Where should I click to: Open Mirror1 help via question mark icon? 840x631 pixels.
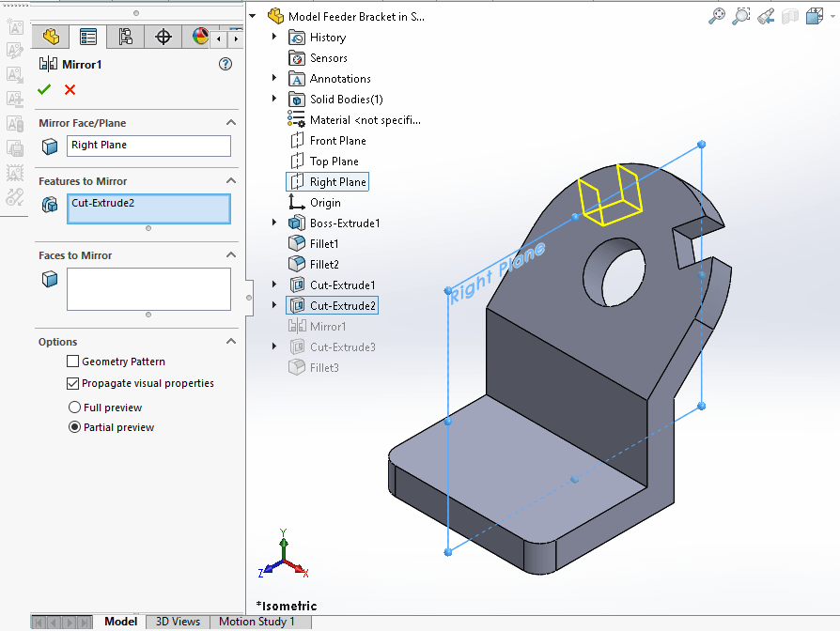(225, 64)
